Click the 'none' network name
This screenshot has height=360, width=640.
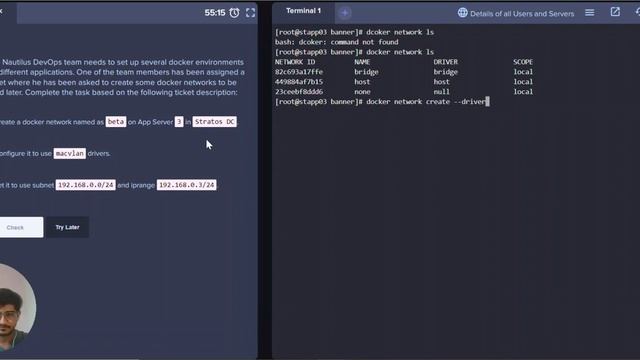[362, 92]
